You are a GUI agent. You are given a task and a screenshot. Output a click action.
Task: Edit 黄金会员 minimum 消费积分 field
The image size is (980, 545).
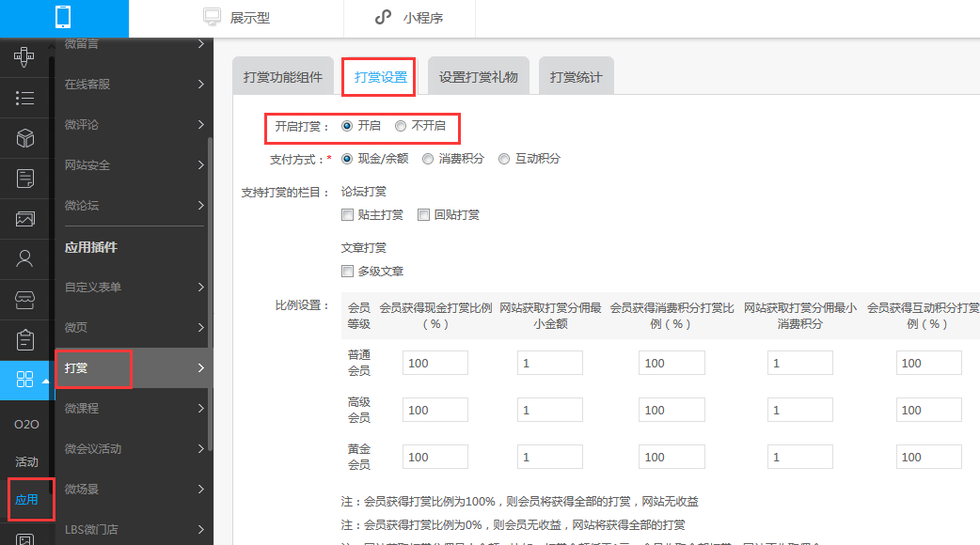click(800, 457)
